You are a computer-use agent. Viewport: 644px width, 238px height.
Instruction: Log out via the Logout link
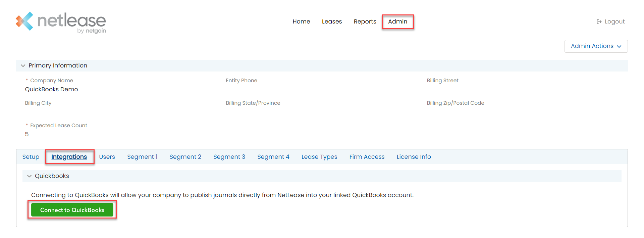(x=610, y=21)
